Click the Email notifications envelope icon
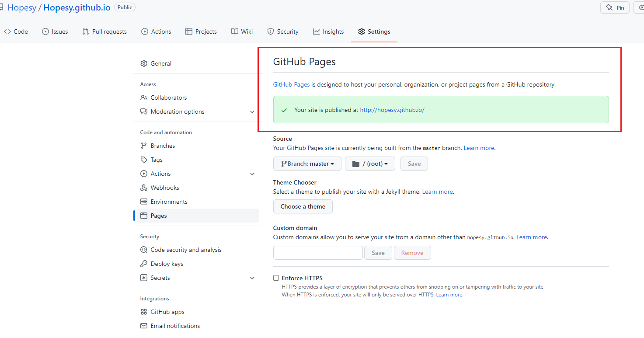The height and width of the screenshot is (338, 644). coord(144,326)
